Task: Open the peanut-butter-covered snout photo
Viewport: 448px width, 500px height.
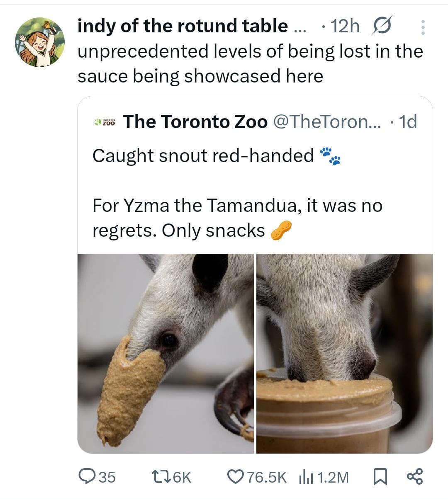Action: [x=166, y=353]
